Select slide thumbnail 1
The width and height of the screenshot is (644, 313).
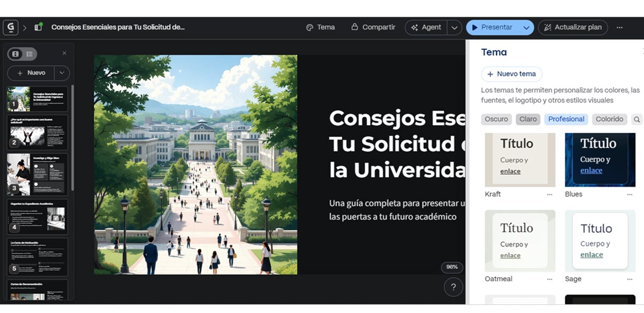pos(38,99)
